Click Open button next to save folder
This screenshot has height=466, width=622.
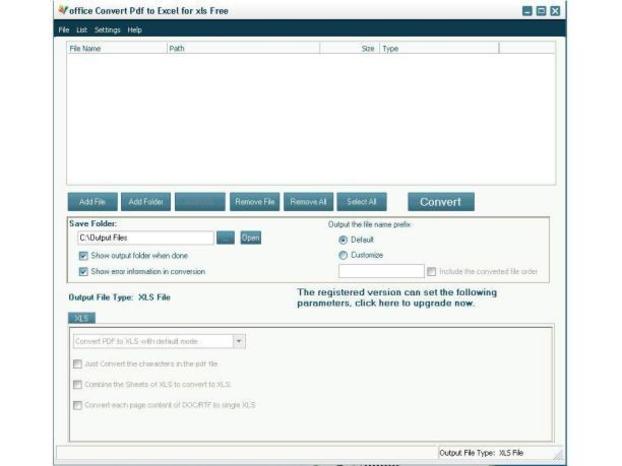[251, 238]
